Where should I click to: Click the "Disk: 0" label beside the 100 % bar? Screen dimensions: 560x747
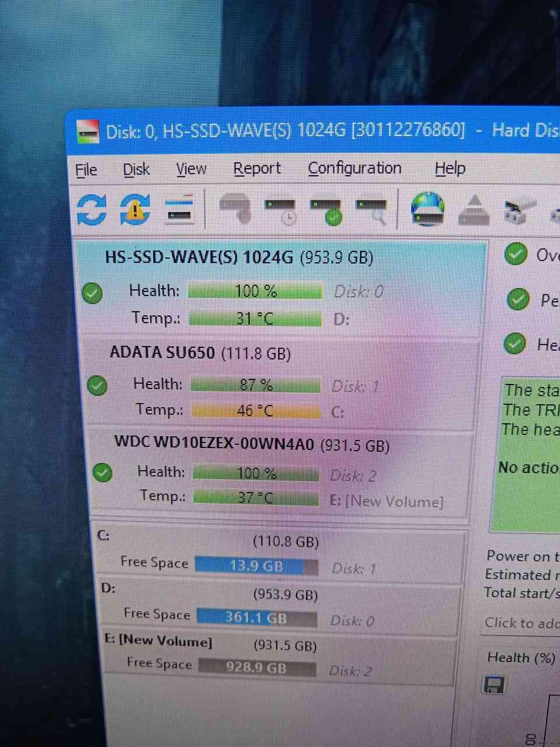coord(359,291)
